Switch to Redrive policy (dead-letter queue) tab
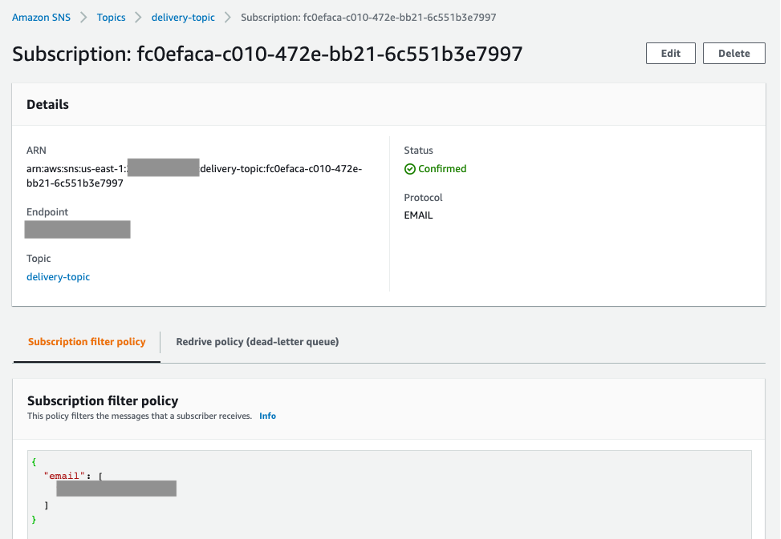Viewport: 781px width, 539px height. [258, 342]
